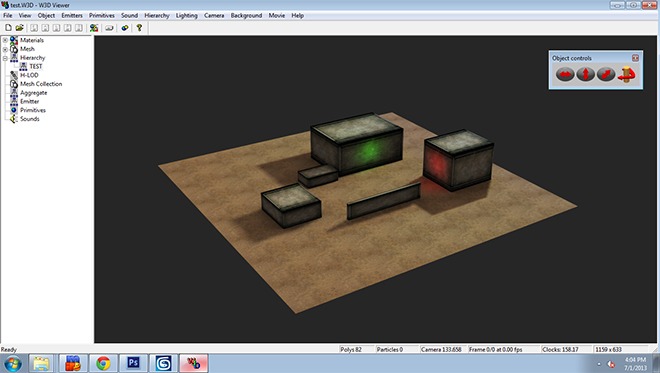The image size is (660, 373).
Task: Select the Mesh Collection tree item
Action: pos(41,84)
